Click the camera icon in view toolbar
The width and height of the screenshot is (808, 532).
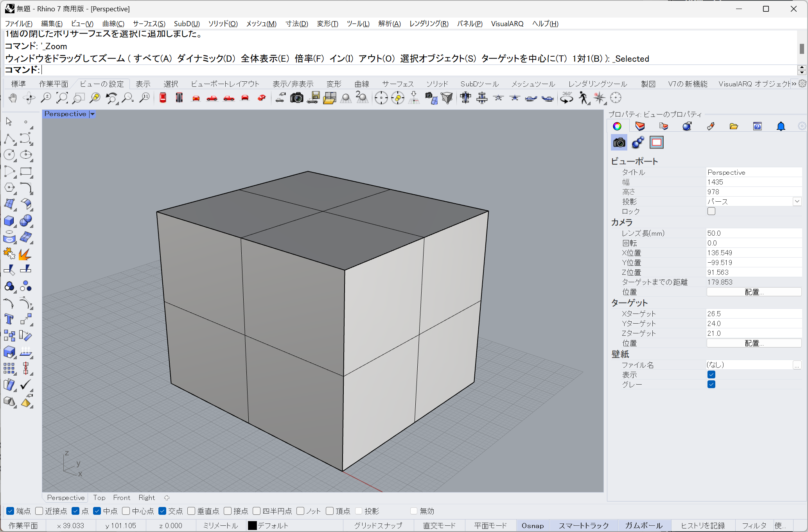click(296, 98)
